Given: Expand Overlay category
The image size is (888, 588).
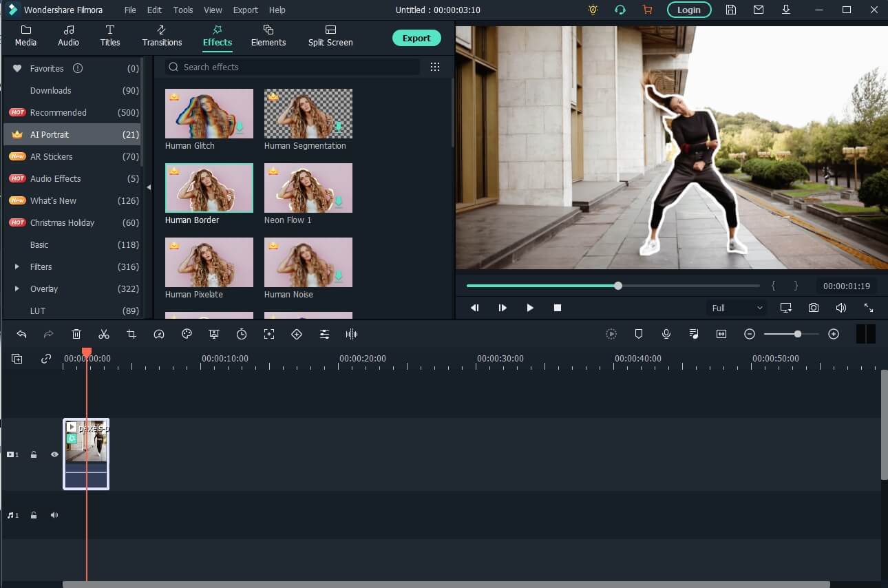Looking at the screenshot, I should (x=17, y=288).
